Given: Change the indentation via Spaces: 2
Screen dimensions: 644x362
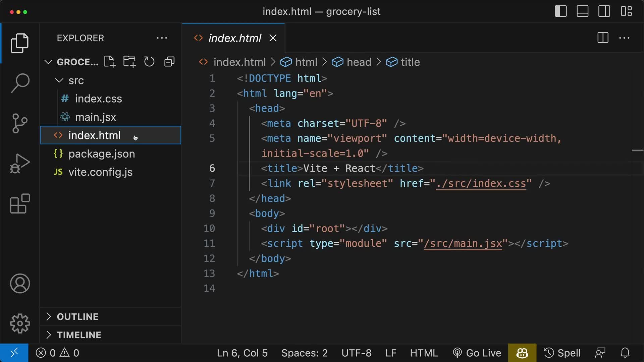Looking at the screenshot, I should pos(304,353).
